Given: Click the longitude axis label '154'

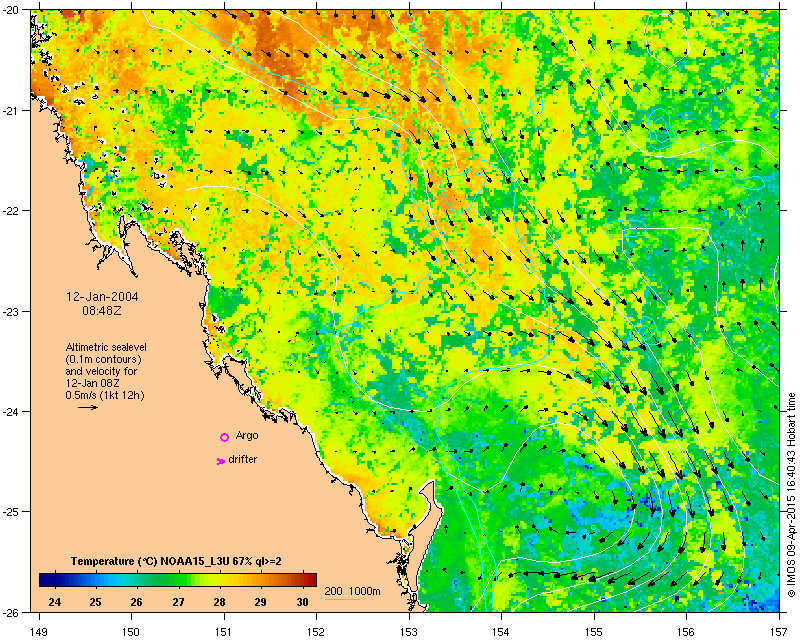Looking at the screenshot, I should [x=502, y=632].
